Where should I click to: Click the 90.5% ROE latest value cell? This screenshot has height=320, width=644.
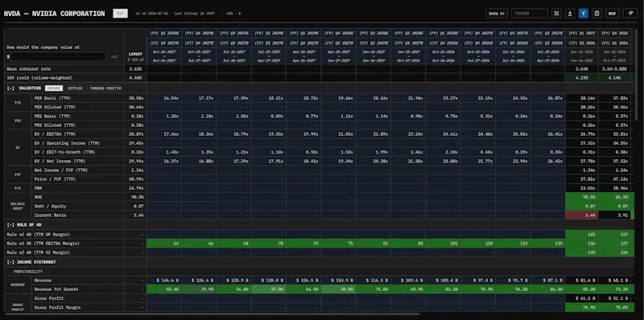[x=135, y=197]
